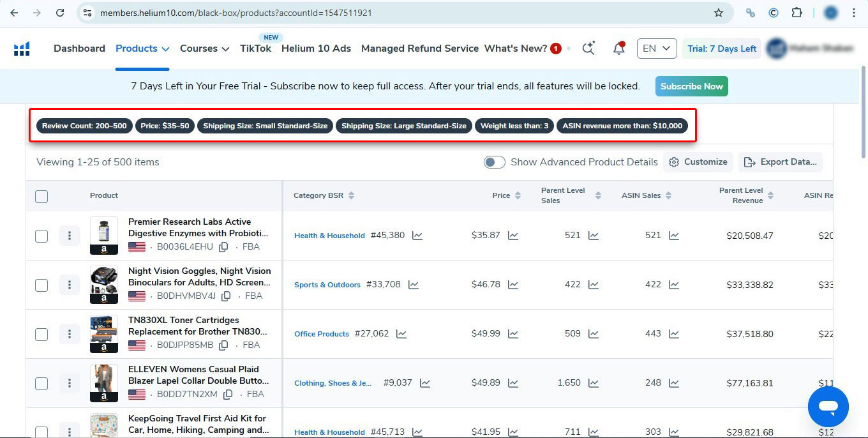The width and height of the screenshot is (868, 438).
Task: Select Premier Research Labs product checkbox
Action: click(41, 236)
